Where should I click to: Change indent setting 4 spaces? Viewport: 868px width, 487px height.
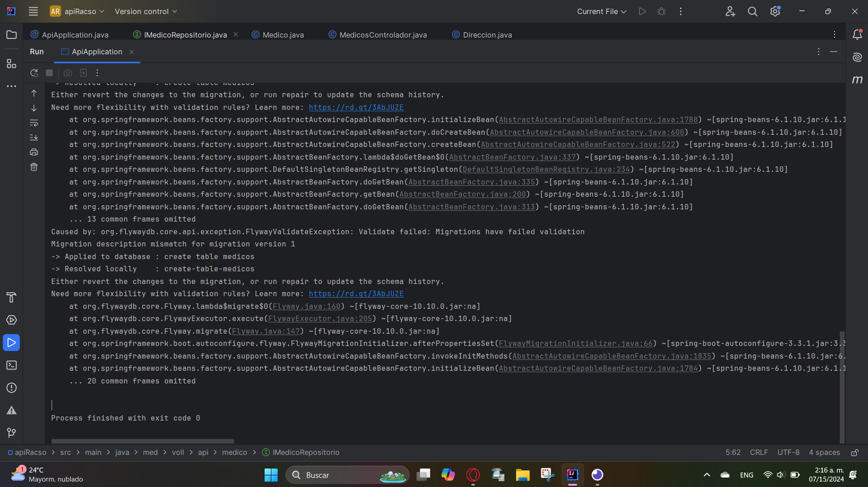click(824, 453)
